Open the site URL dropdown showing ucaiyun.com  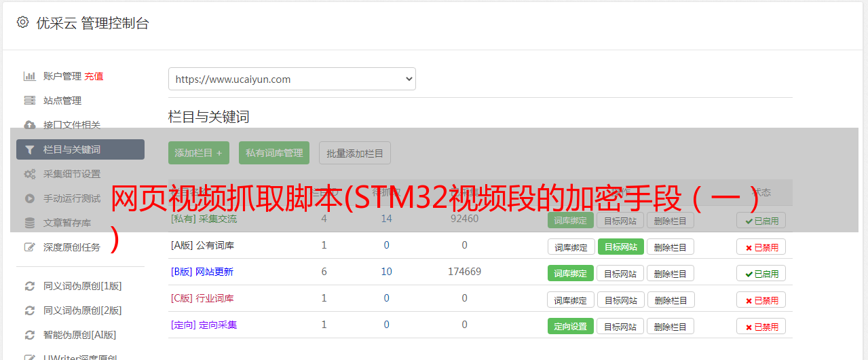[x=292, y=79]
